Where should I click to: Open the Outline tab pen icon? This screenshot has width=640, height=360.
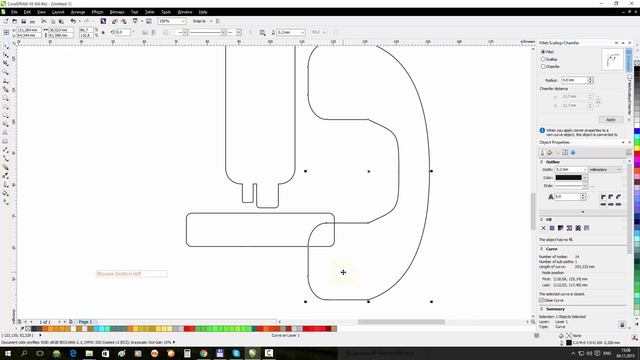pyautogui.click(x=542, y=153)
